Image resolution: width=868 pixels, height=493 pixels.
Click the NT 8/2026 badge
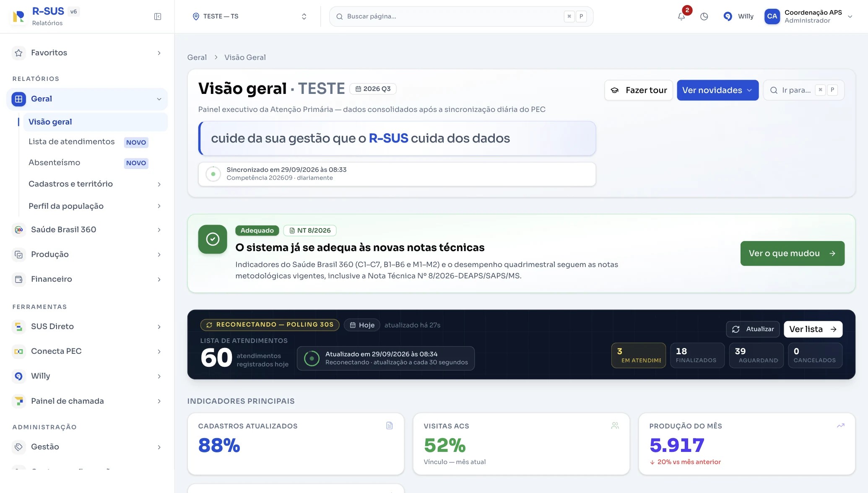pos(310,231)
